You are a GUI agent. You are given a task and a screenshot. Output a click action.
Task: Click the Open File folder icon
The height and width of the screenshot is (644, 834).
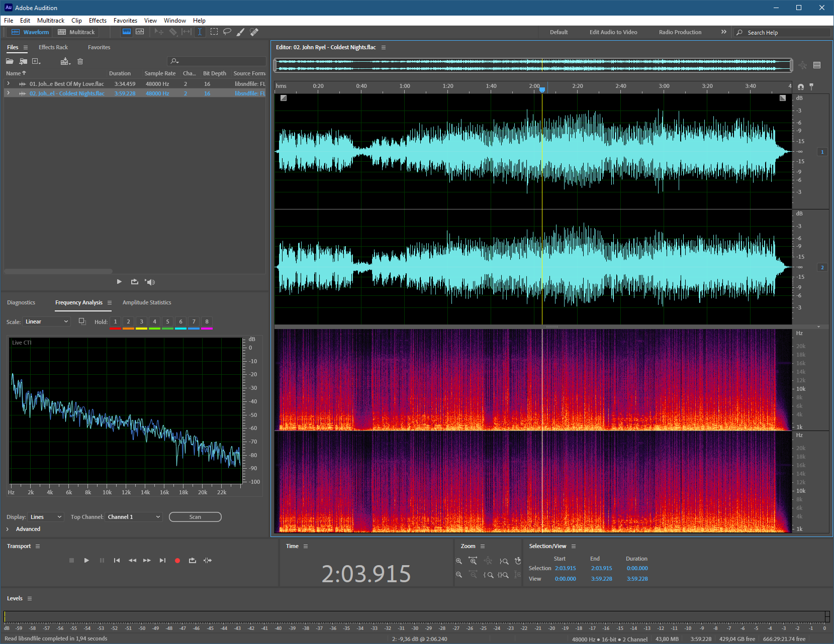coord(10,61)
